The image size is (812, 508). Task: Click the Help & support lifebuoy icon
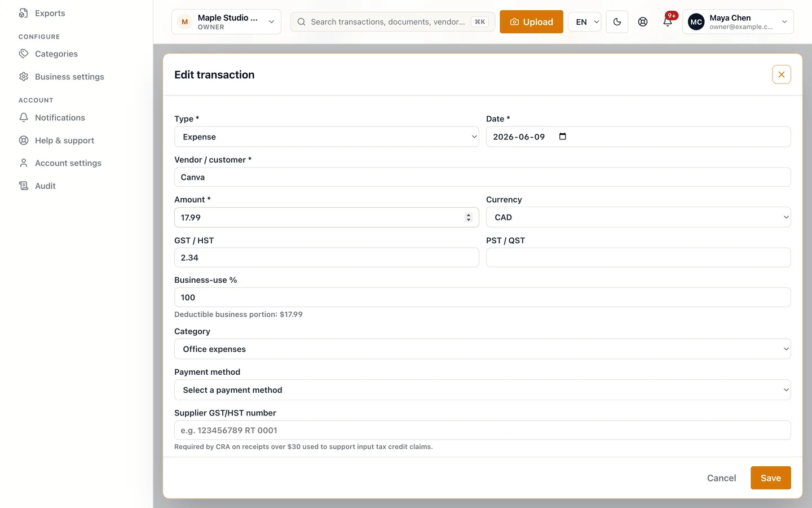(24, 141)
